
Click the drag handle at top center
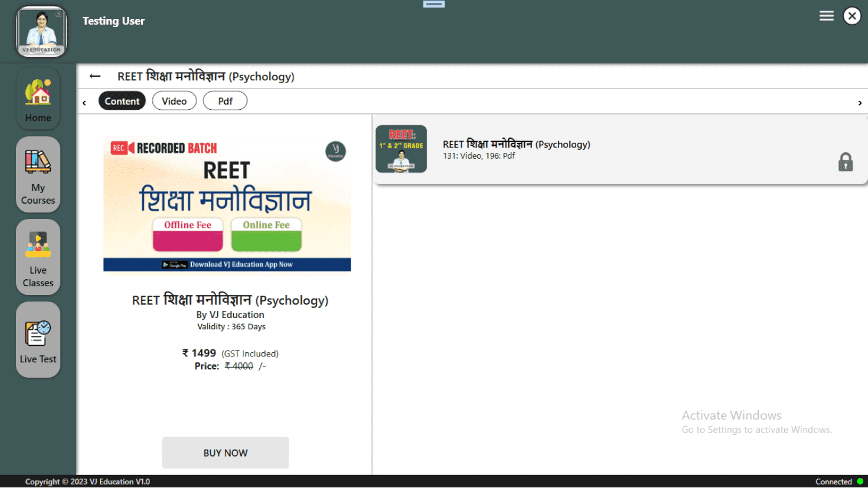(x=433, y=4)
